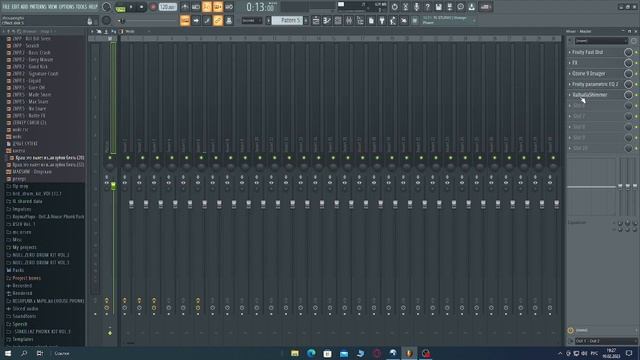Open the plugin picker plug icon
This screenshot has width=640, height=360.
click(382, 20)
